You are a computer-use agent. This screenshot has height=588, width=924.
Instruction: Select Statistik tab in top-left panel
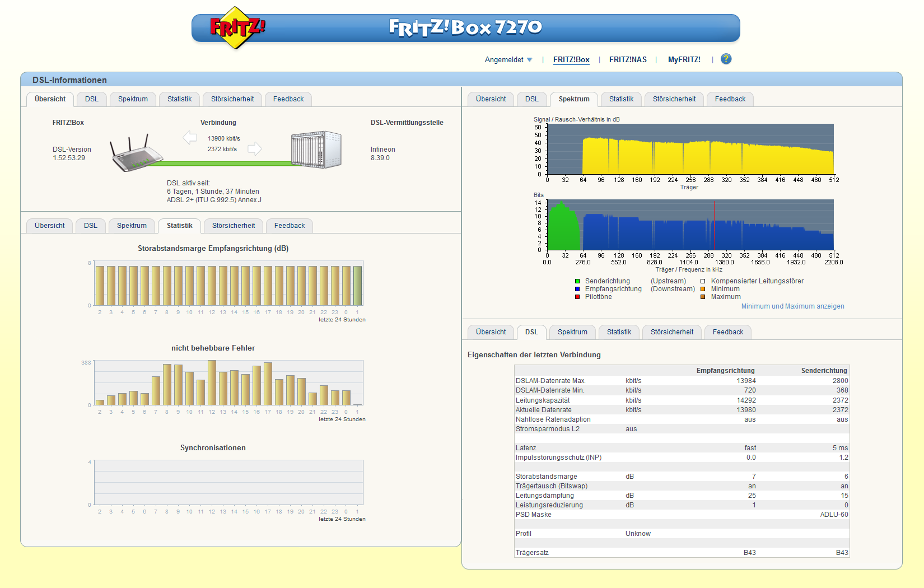pyautogui.click(x=179, y=99)
